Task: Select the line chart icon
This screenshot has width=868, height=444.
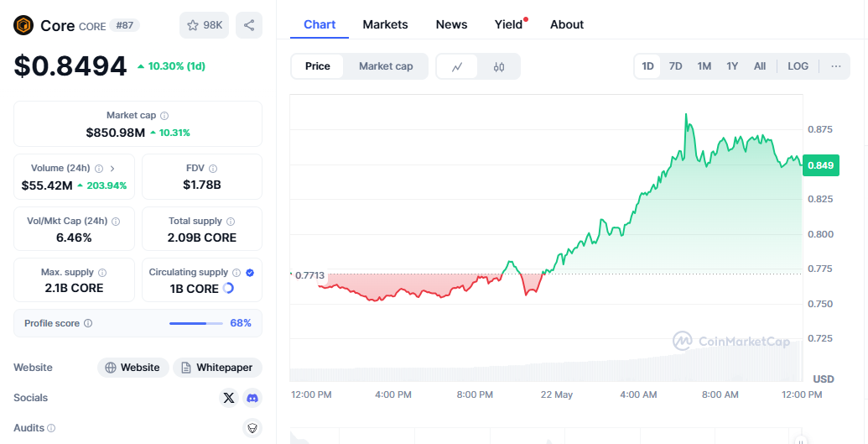Action: [457, 66]
